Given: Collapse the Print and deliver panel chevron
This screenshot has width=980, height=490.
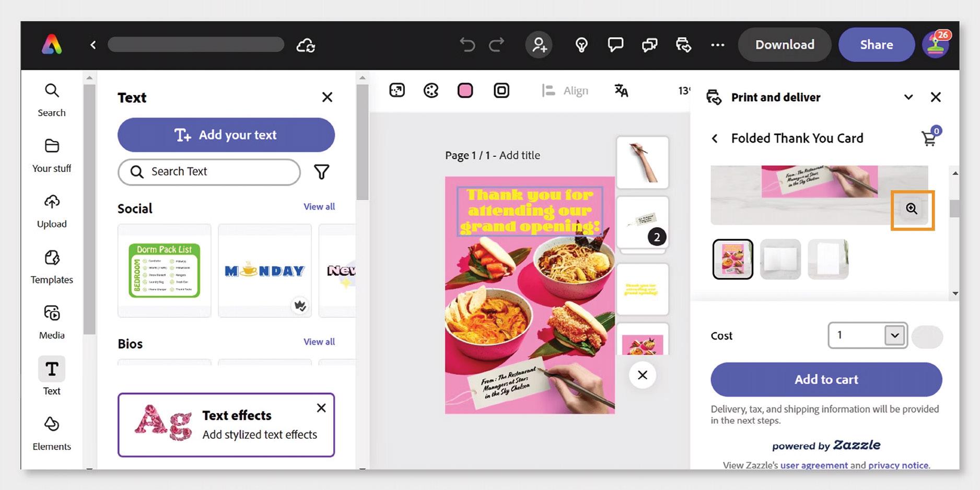Looking at the screenshot, I should (908, 97).
